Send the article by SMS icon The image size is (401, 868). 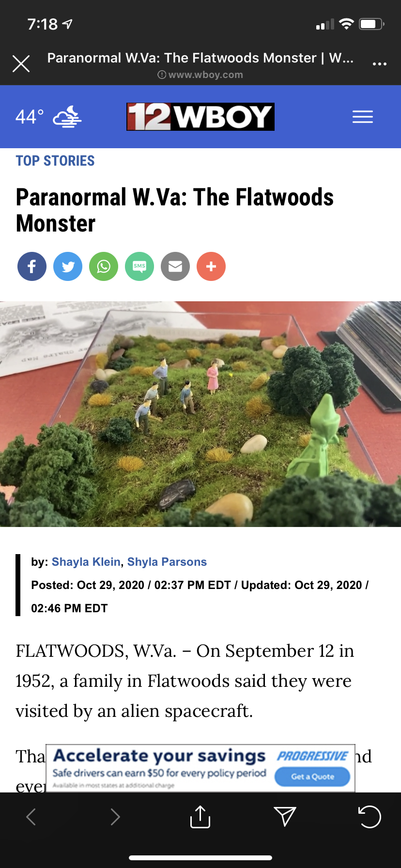pyautogui.click(x=139, y=266)
